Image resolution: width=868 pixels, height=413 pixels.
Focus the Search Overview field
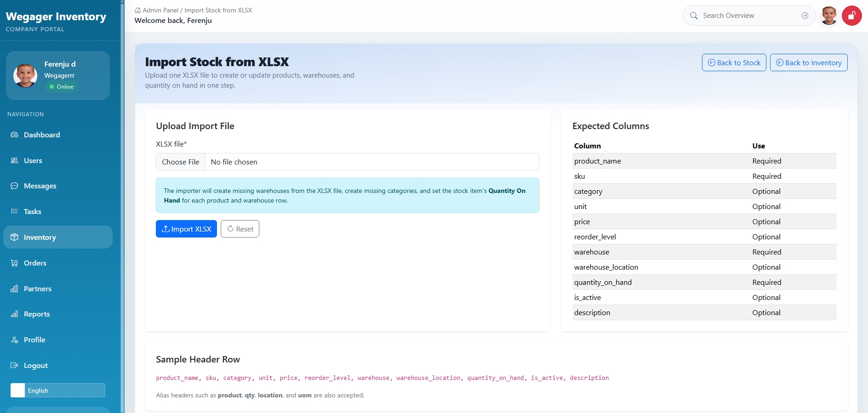click(x=749, y=16)
